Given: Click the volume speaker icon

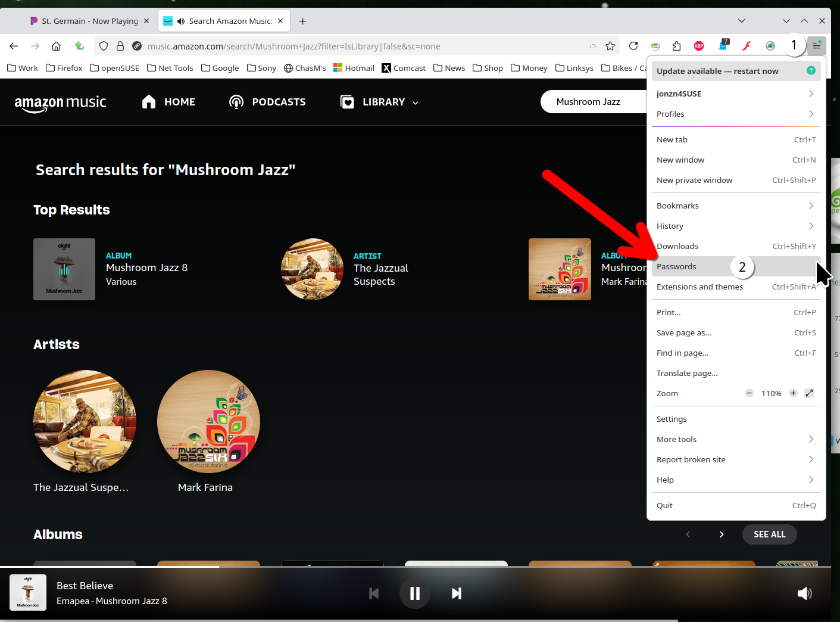Looking at the screenshot, I should 804,593.
